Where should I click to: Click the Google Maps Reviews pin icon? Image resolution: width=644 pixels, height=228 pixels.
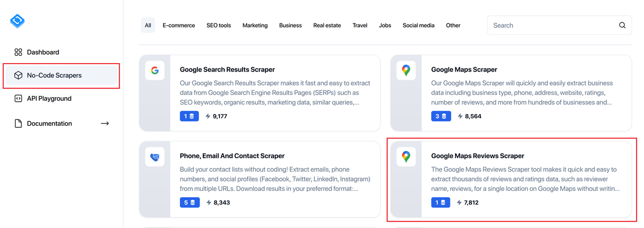pos(406,157)
